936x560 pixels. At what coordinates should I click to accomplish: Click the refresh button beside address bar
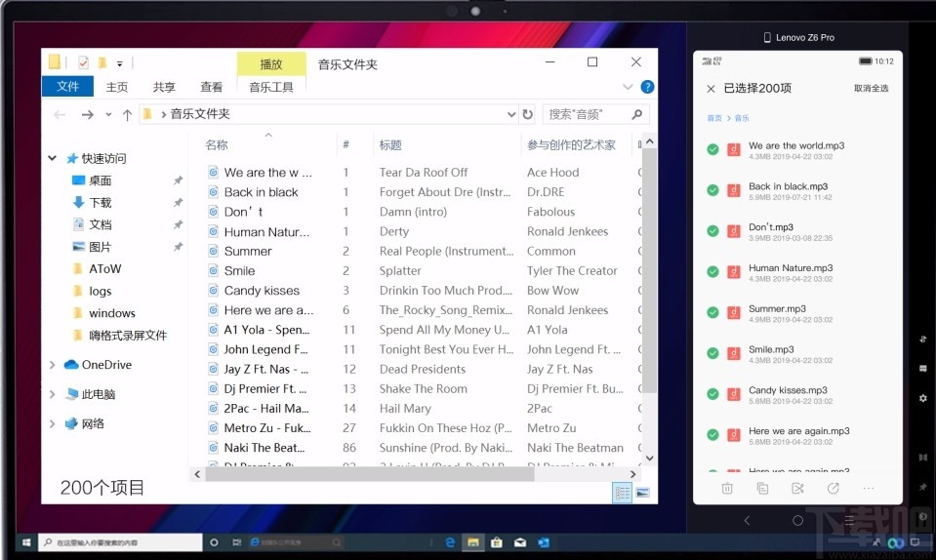[528, 114]
